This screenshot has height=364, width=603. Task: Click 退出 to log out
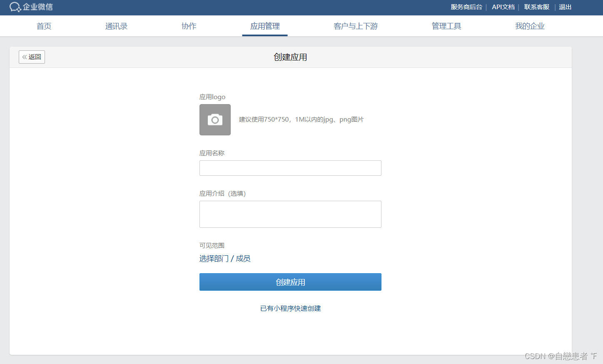click(x=565, y=7)
